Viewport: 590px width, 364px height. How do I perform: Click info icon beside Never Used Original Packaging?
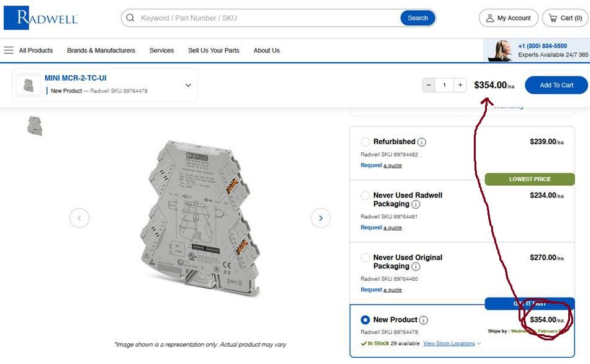415,266
